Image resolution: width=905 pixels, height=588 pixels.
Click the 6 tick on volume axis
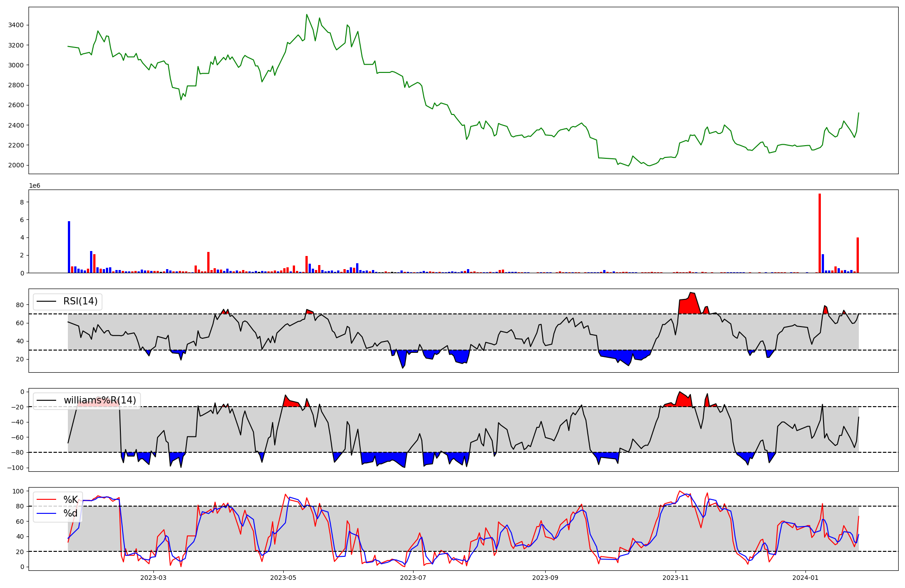click(22, 220)
